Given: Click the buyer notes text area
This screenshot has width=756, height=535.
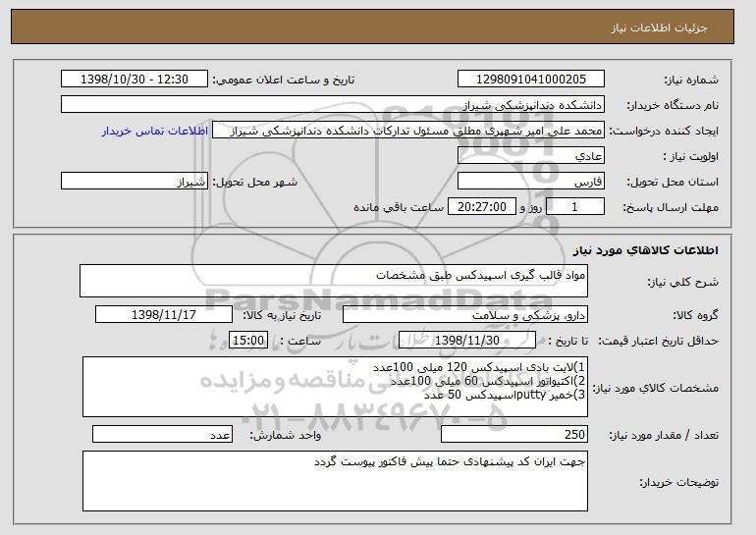Looking at the screenshot, I should (x=335, y=481).
